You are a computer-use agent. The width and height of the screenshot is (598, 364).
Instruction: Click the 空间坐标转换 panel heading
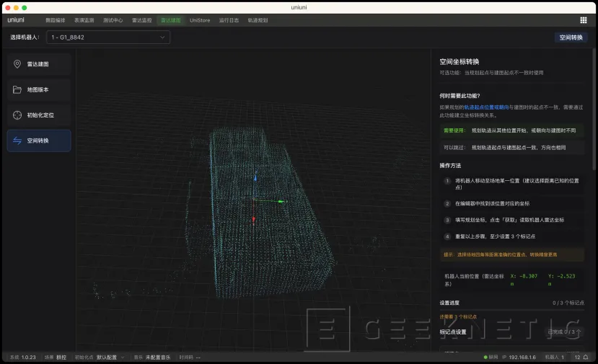coord(460,62)
